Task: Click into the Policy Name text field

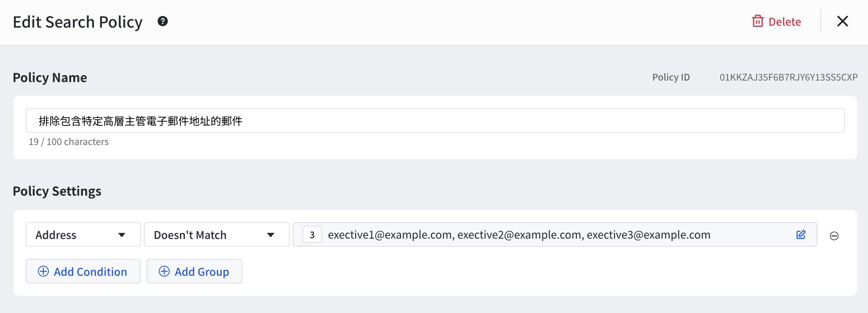Action: [435, 120]
